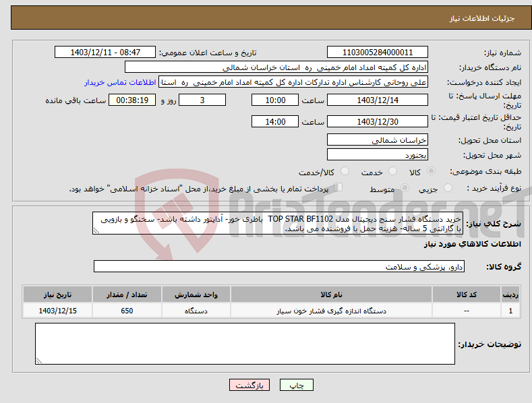Click the بازگشت (back) button

[x=249, y=385]
